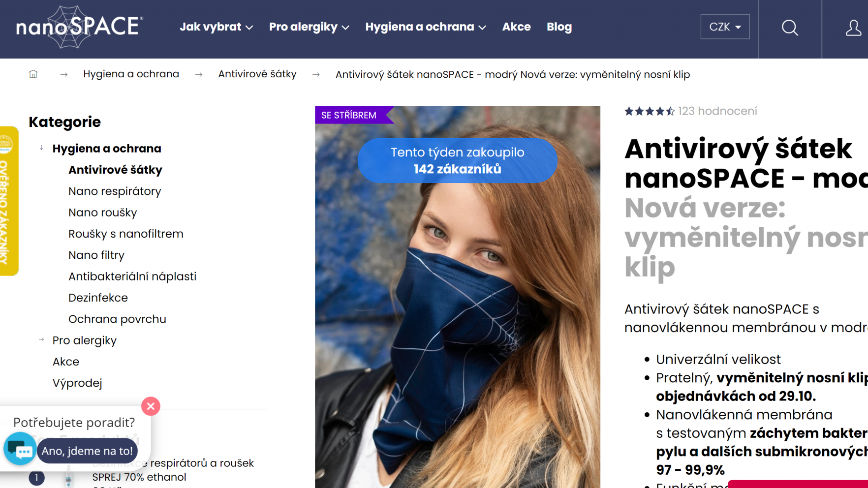Open the Akce menu item
Image resolution: width=868 pixels, height=488 pixels.
click(516, 27)
